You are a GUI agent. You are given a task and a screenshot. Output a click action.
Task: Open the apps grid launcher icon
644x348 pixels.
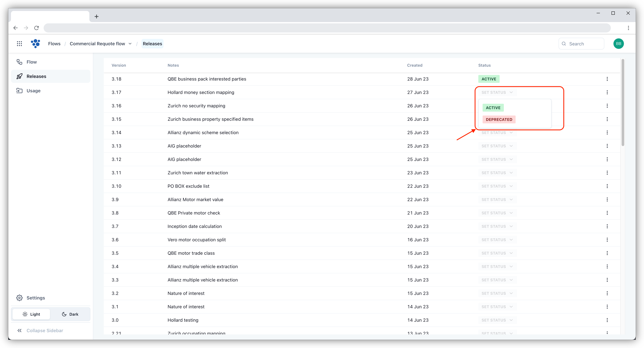(x=19, y=44)
